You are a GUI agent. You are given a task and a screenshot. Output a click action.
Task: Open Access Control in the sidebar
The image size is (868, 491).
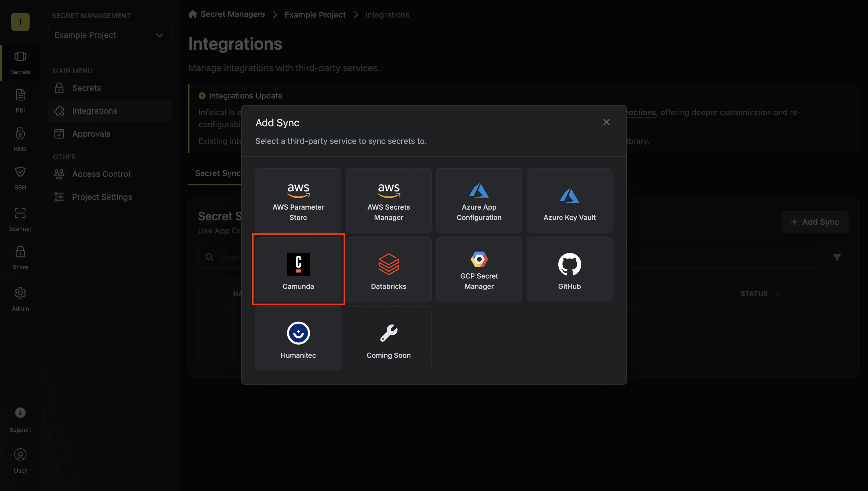(110, 174)
